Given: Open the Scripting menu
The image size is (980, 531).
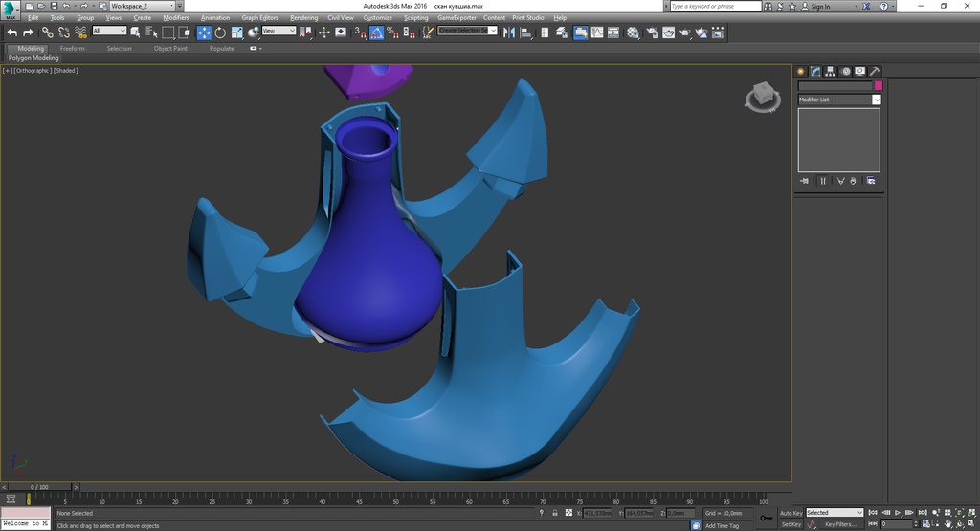Looking at the screenshot, I should tap(415, 17).
